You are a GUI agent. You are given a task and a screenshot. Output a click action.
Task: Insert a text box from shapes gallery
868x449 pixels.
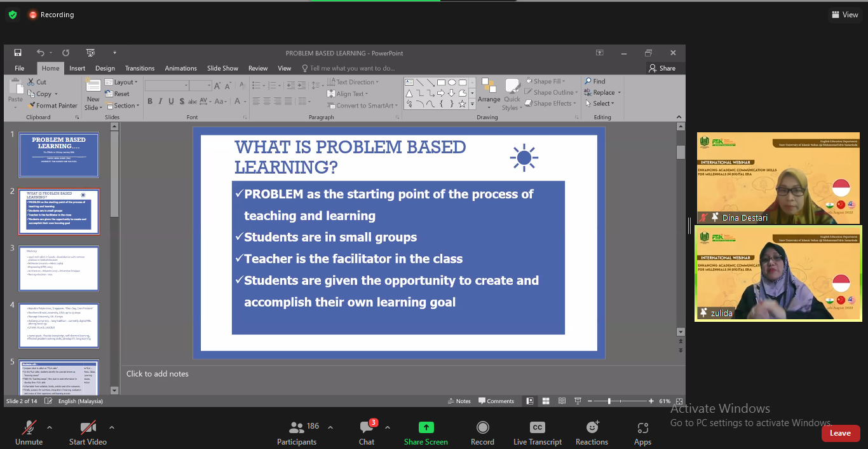(409, 83)
